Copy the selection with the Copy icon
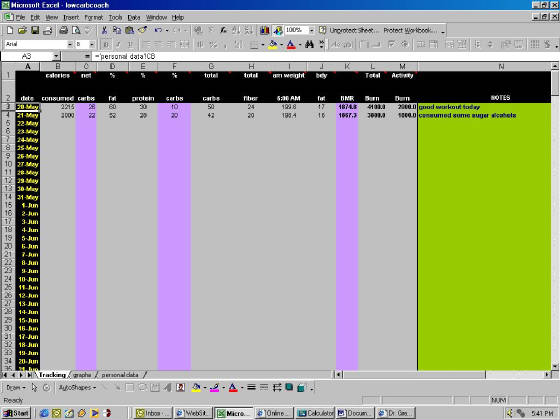The image size is (560, 420). [117, 31]
